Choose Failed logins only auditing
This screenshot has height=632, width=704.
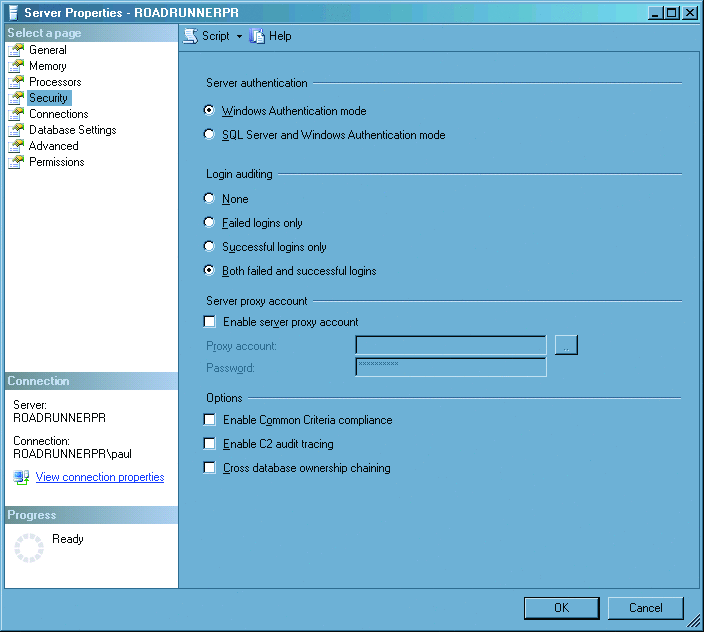(209, 222)
